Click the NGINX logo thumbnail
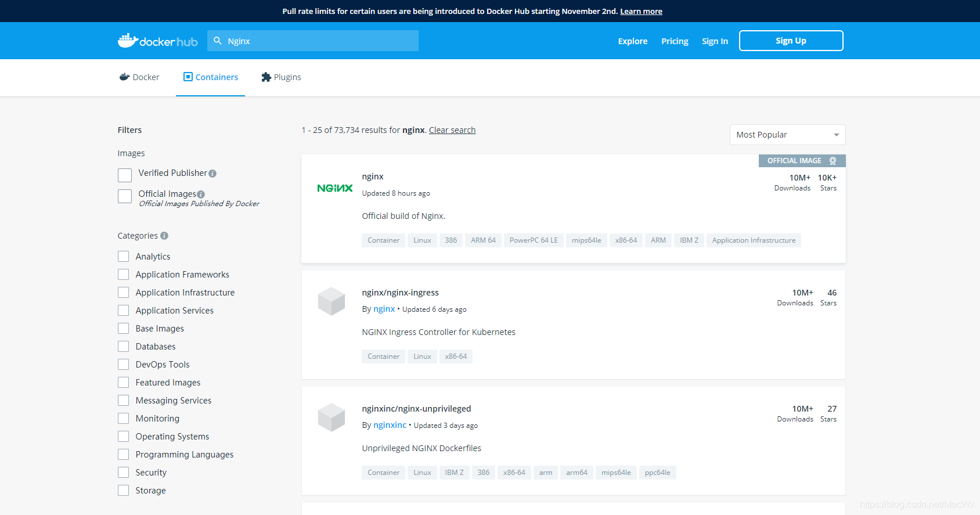 click(335, 188)
